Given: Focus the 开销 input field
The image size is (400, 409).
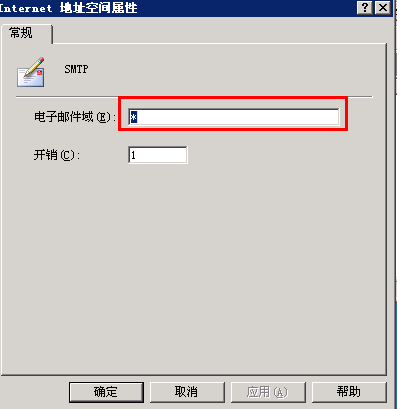Looking at the screenshot, I should tap(158, 155).
